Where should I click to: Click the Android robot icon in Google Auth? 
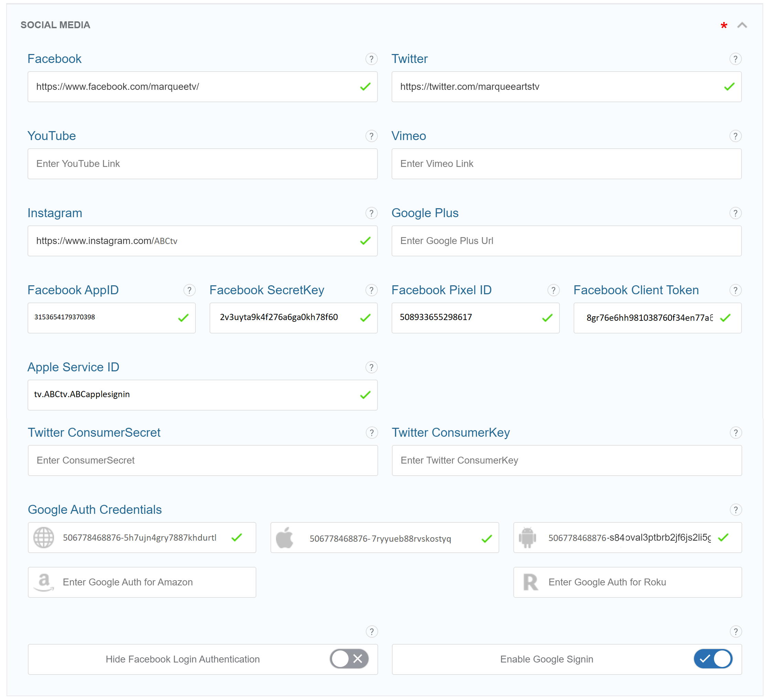527,538
